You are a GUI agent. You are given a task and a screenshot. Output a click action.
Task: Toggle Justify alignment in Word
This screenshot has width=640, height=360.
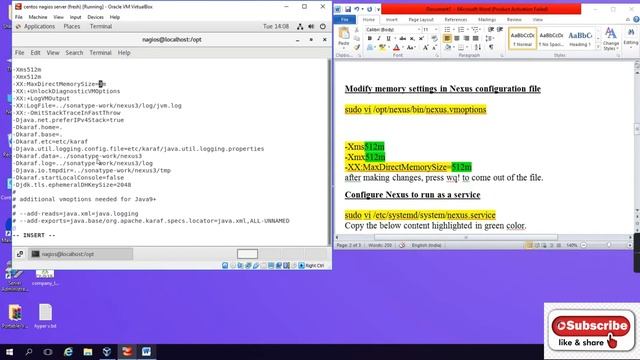click(x=476, y=39)
